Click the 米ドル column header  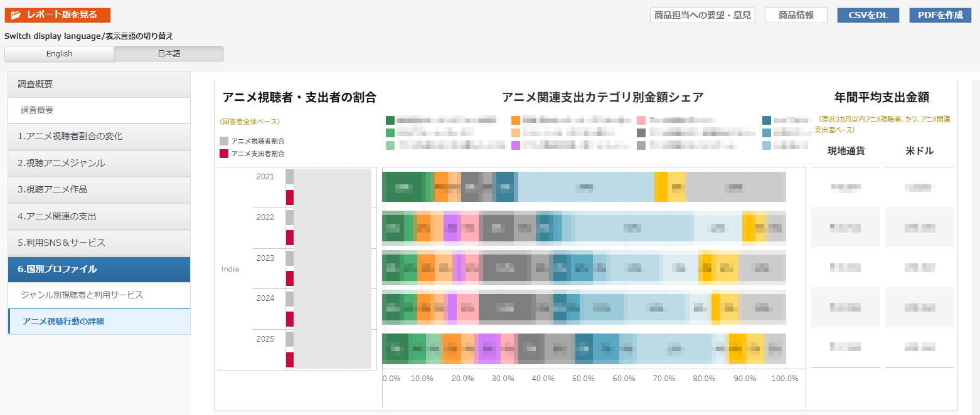919,151
